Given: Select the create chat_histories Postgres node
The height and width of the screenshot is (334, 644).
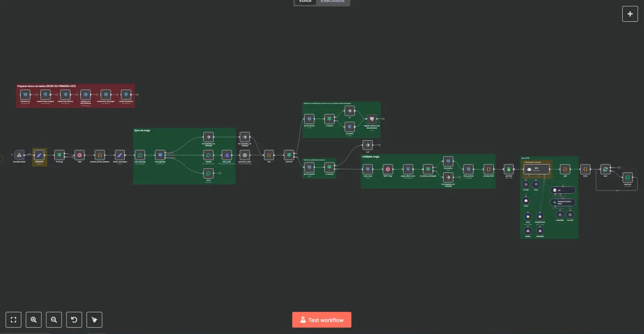Looking at the screenshot, I should tap(66, 95).
